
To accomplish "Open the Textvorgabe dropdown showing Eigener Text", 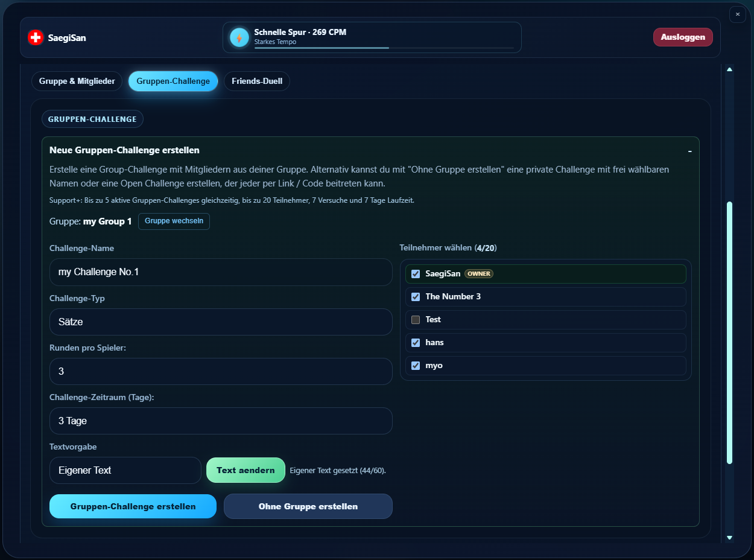I will (x=125, y=471).
